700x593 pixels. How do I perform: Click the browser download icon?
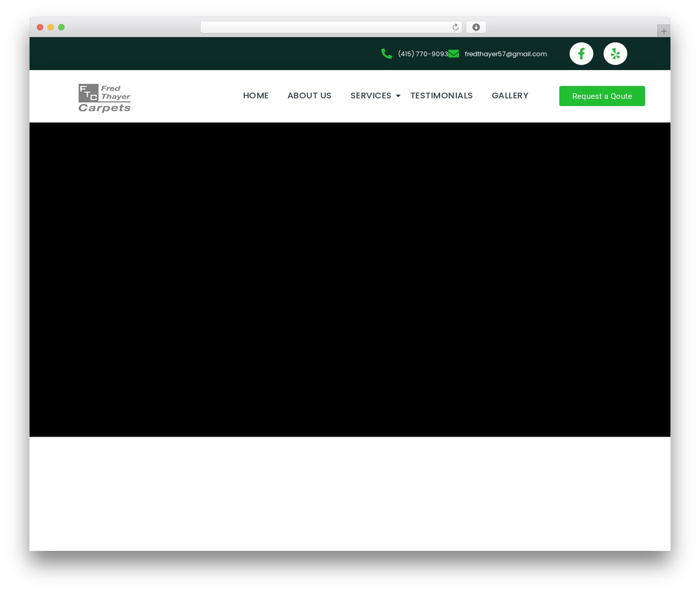tap(476, 27)
